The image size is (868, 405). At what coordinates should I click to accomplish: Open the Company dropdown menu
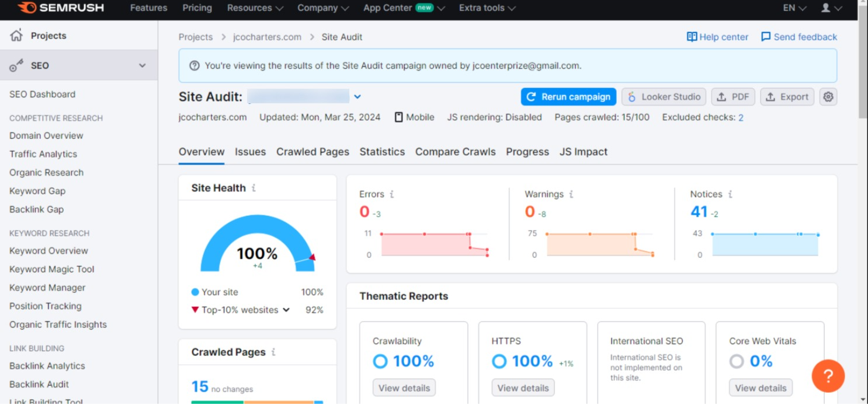coord(323,8)
